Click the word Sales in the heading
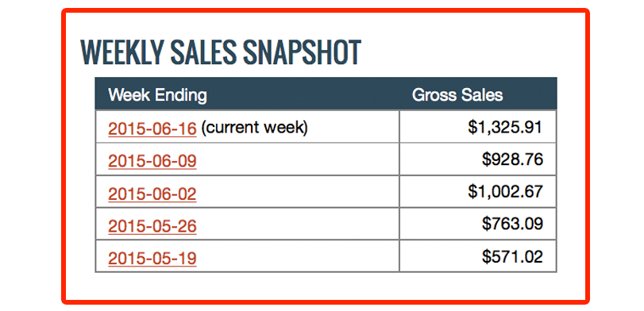 click(203, 52)
